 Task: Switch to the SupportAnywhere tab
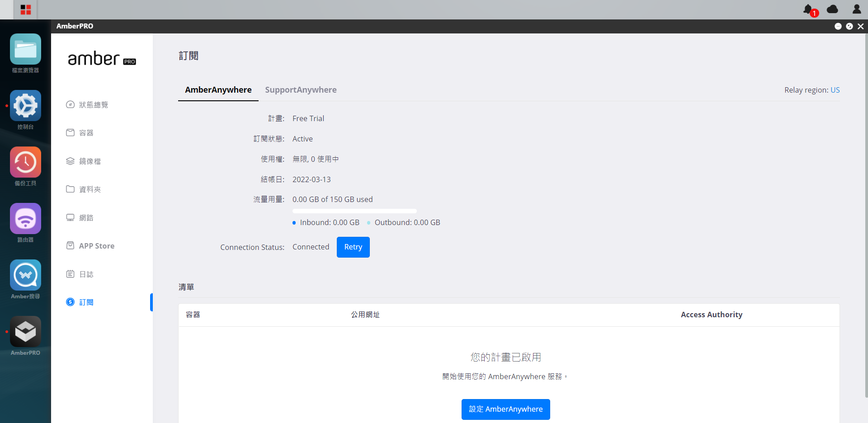[301, 90]
